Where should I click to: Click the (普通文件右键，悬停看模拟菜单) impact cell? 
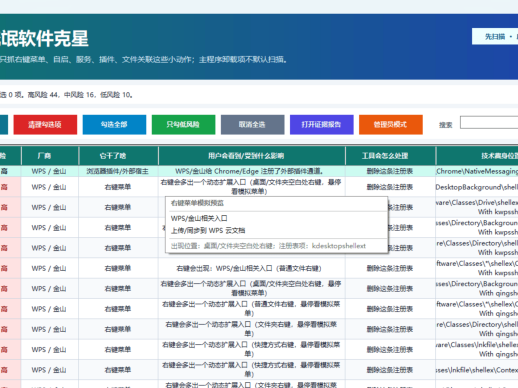(x=252, y=309)
